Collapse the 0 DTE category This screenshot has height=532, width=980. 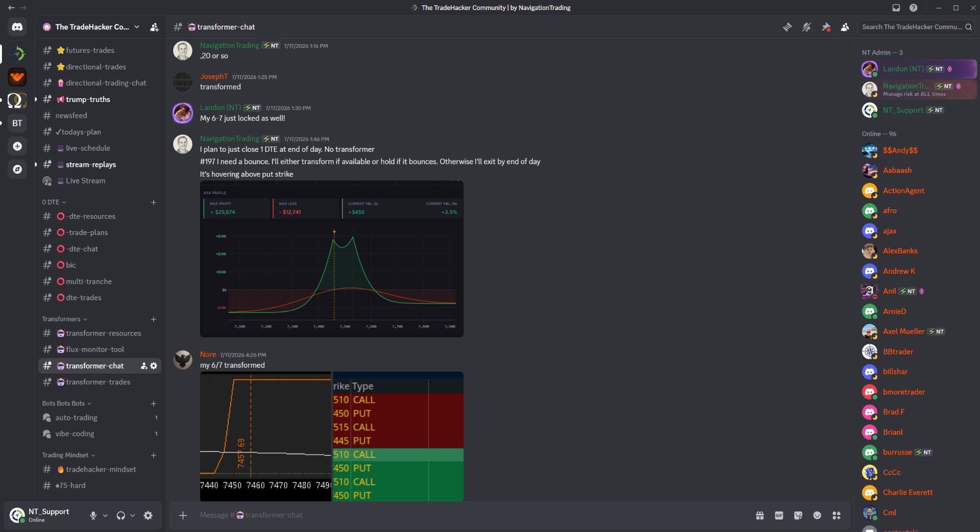click(x=54, y=202)
